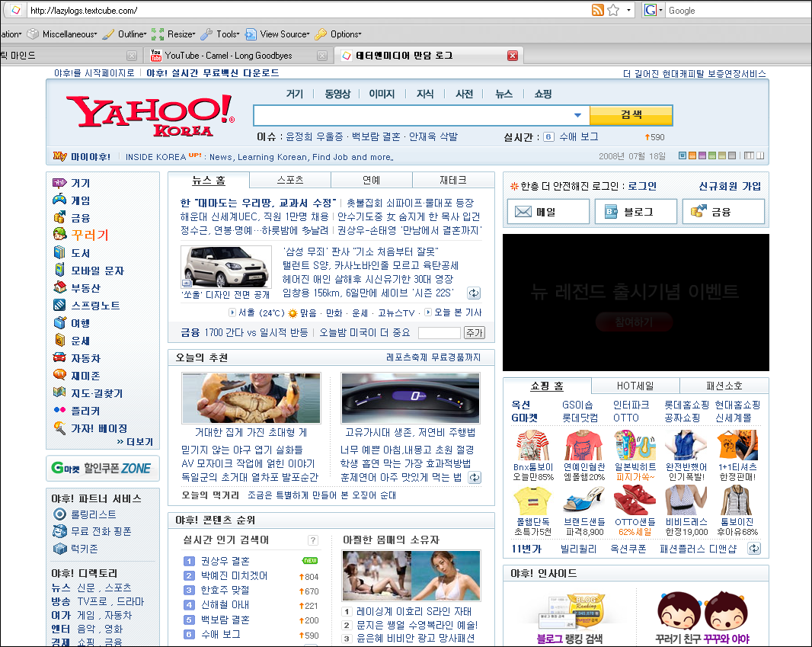The image size is (812, 647).
Task: Open the 메일 mail button
Action: [x=548, y=211]
